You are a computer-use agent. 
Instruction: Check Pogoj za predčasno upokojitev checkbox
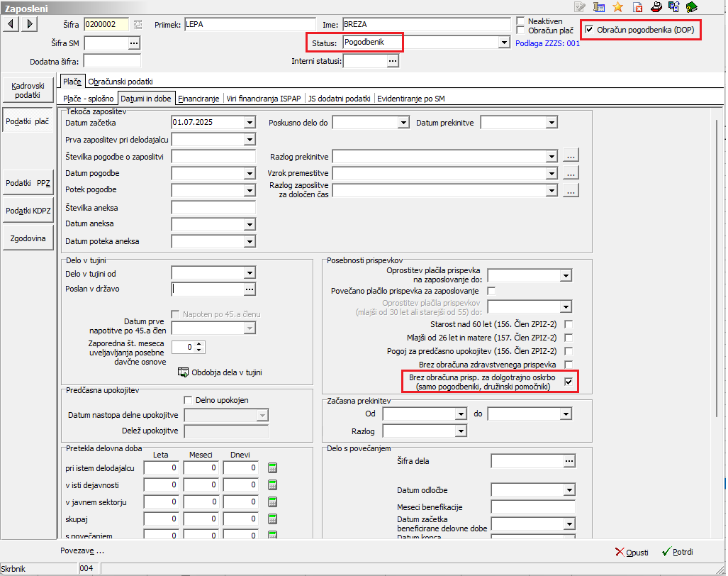click(569, 351)
